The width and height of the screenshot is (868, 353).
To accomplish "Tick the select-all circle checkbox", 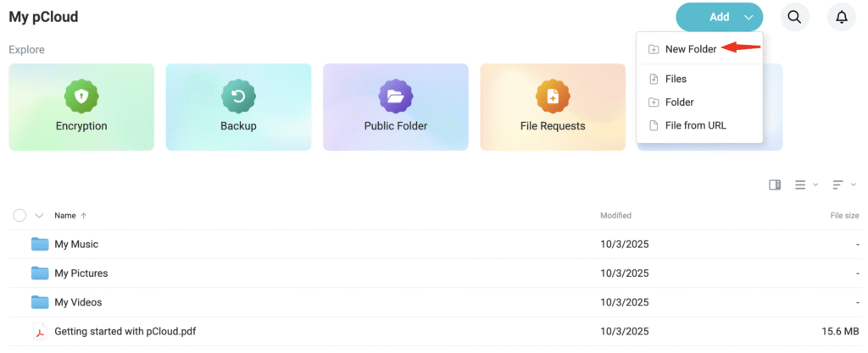I will click(19, 215).
